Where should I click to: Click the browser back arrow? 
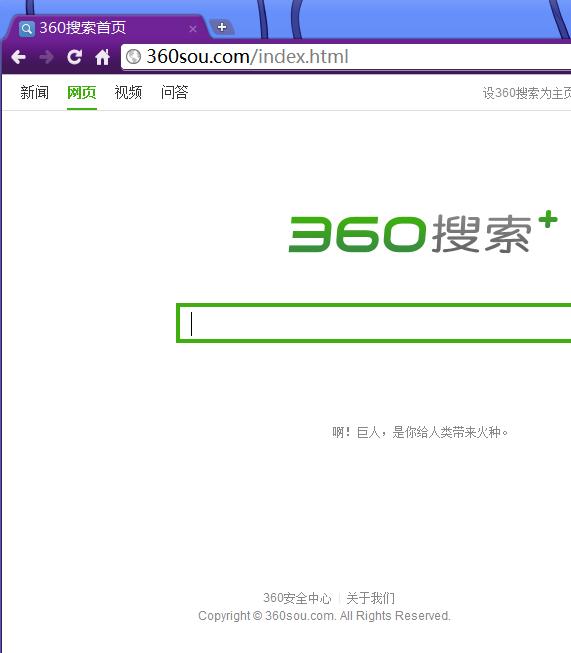[19, 57]
